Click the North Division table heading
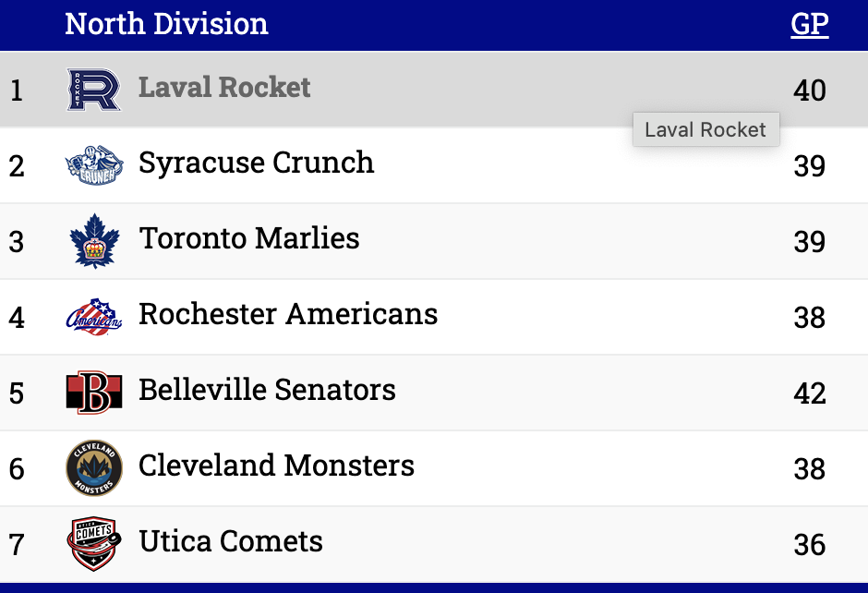The height and width of the screenshot is (593, 868). (166, 24)
